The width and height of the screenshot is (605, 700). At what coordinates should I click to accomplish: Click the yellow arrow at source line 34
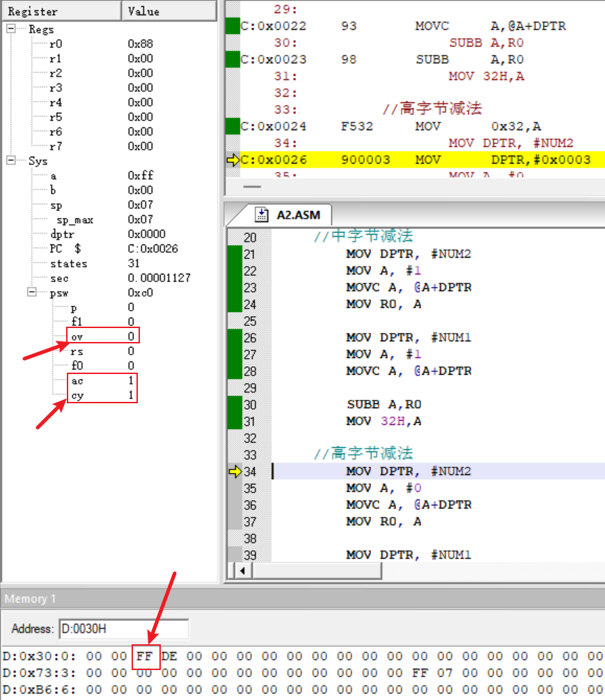(235, 472)
